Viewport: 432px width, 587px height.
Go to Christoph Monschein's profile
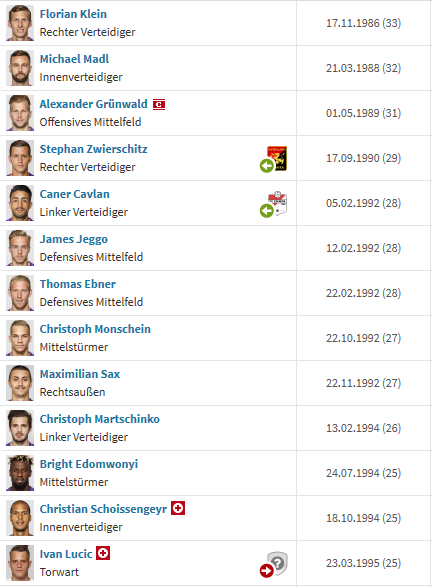95,329
